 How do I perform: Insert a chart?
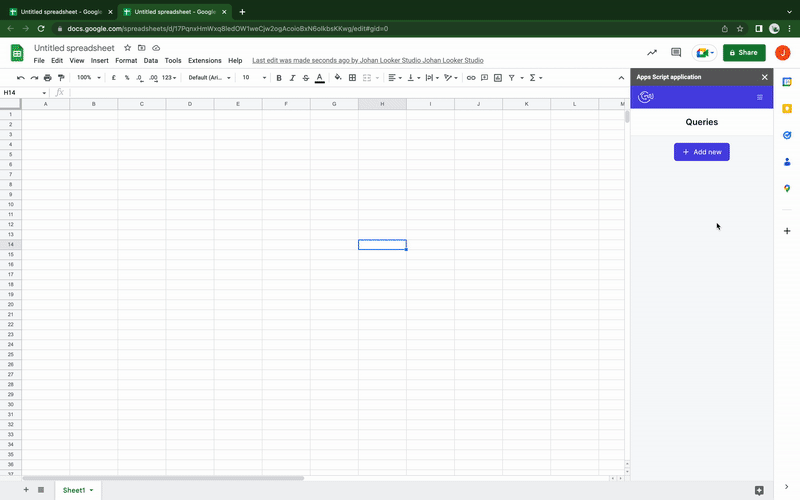pos(498,78)
